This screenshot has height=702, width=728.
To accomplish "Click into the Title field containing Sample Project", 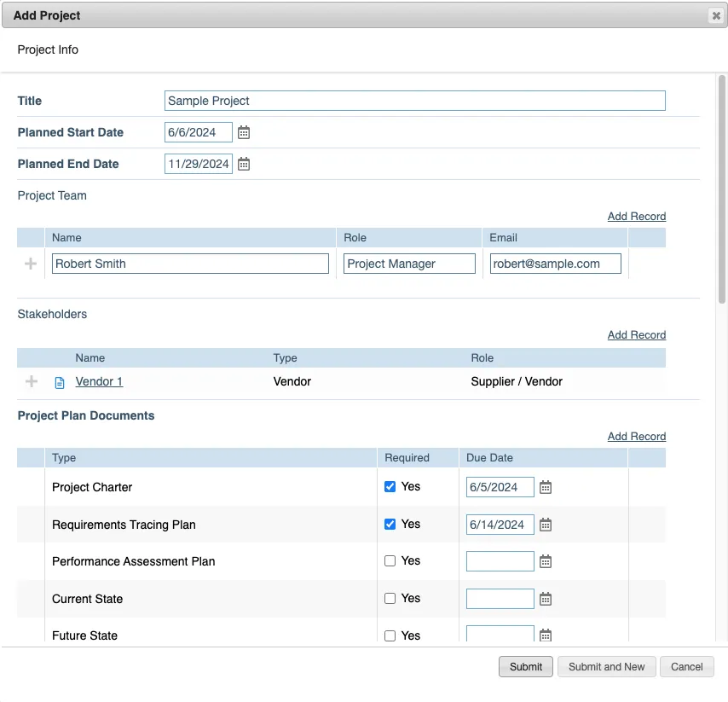I will (x=414, y=101).
